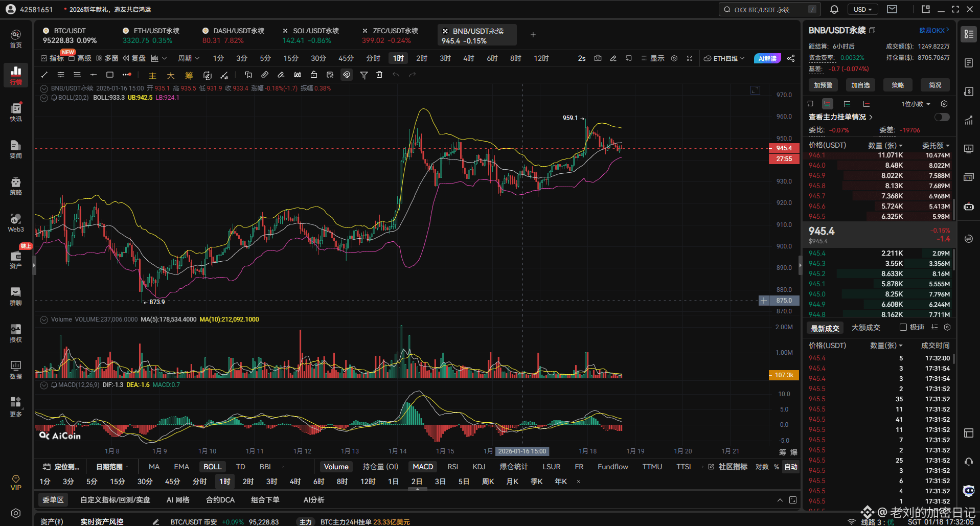Open the 大额成交 tab
This screenshot has width=980, height=526.
pyautogui.click(x=865, y=328)
